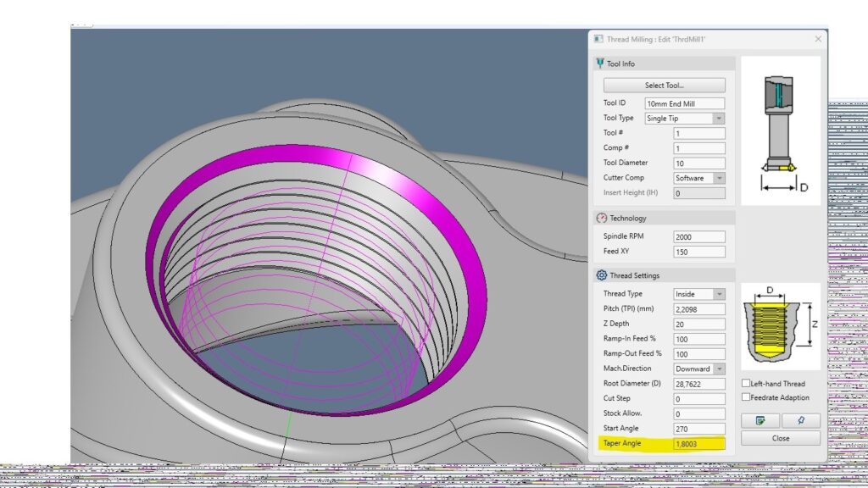Click the Tool Info section icon

(x=600, y=64)
